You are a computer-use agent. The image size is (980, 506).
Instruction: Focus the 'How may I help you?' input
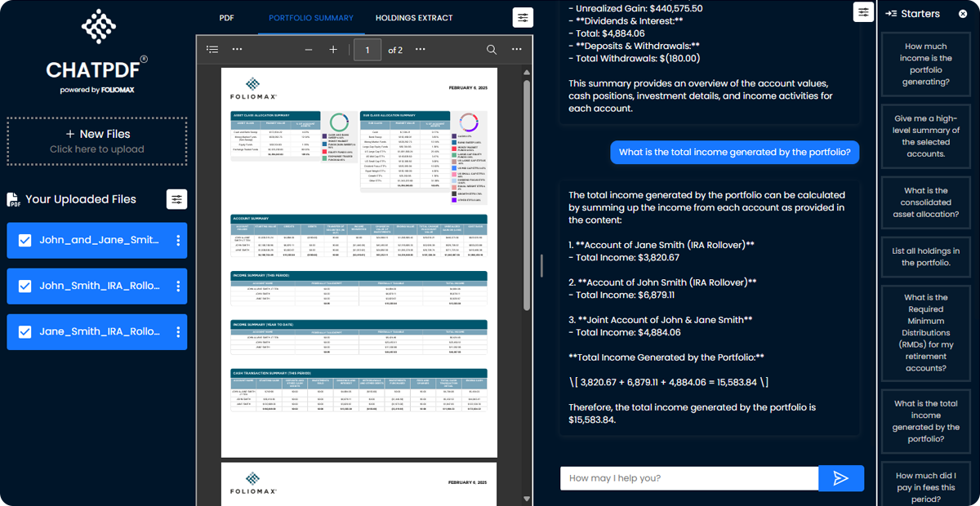(x=689, y=478)
